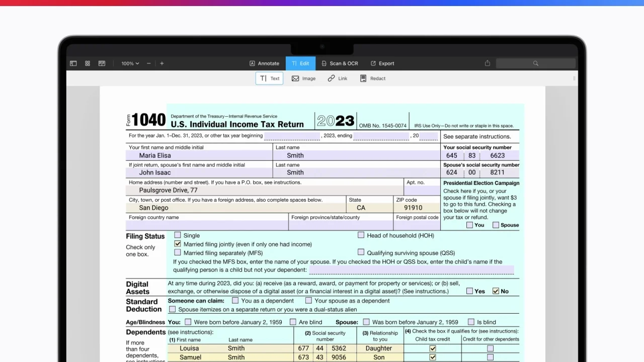Screen dimensions: 644x362
Task: Click Louisa's SSN digits '5362'
Action: pyautogui.click(x=339, y=348)
